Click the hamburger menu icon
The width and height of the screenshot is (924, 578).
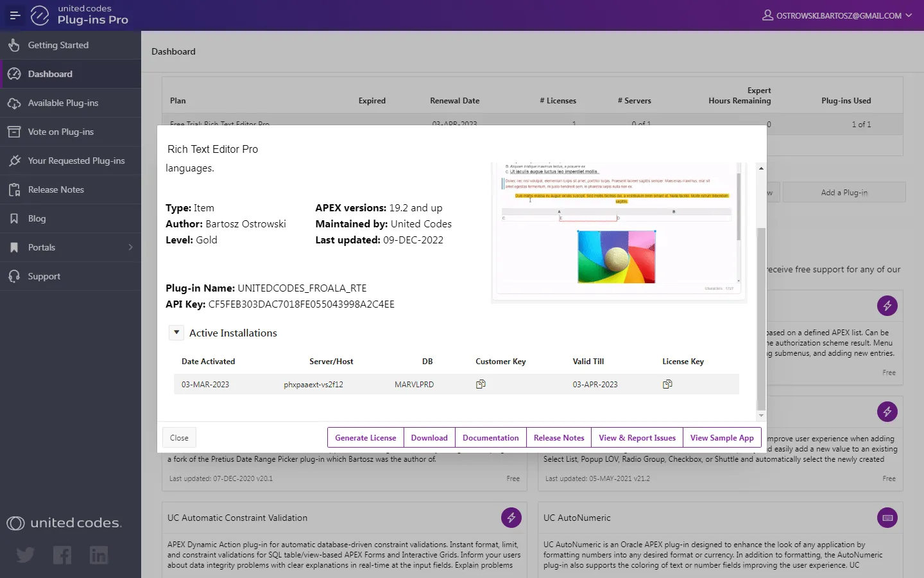click(15, 15)
